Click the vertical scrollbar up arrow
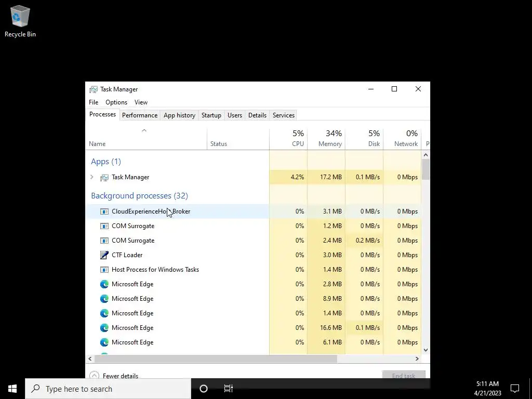This screenshot has width=532, height=399. point(426,155)
